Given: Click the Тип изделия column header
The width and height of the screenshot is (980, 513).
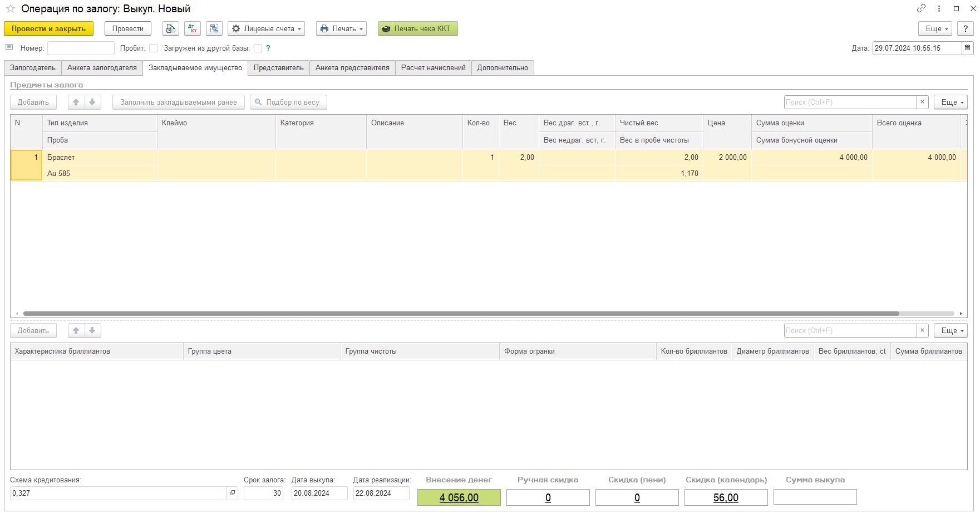Looking at the screenshot, I should [100, 123].
